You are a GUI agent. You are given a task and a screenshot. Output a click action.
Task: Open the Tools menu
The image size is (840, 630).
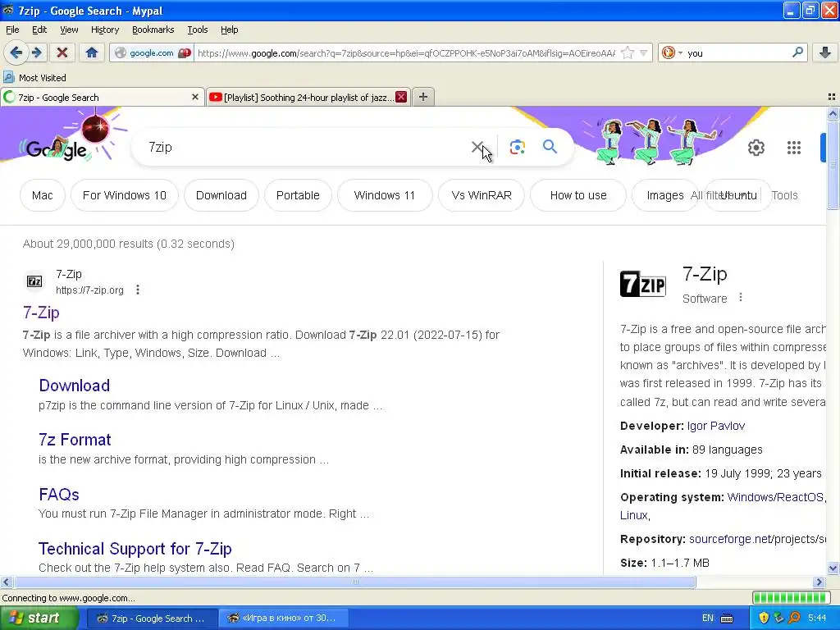coord(197,30)
